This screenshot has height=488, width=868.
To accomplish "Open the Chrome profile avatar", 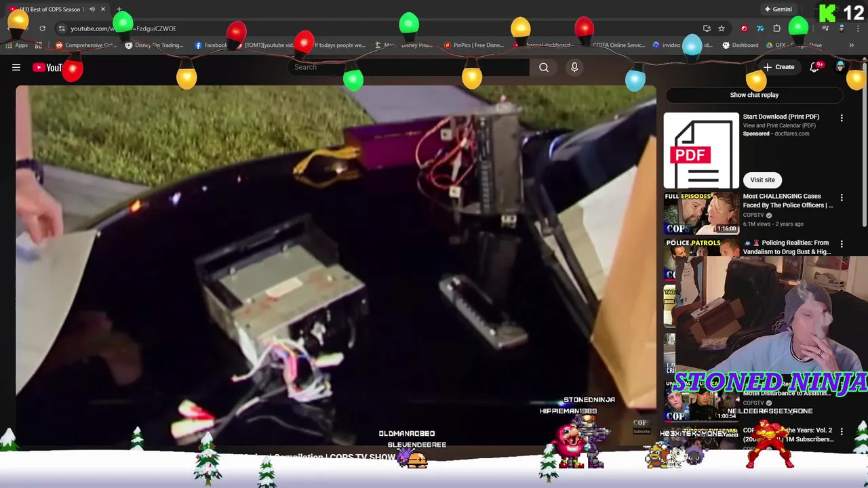I will [x=842, y=28].
